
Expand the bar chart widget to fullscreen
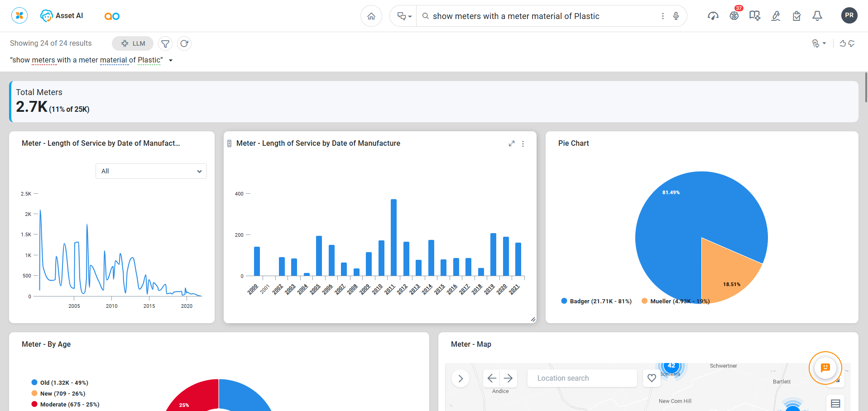(512, 143)
